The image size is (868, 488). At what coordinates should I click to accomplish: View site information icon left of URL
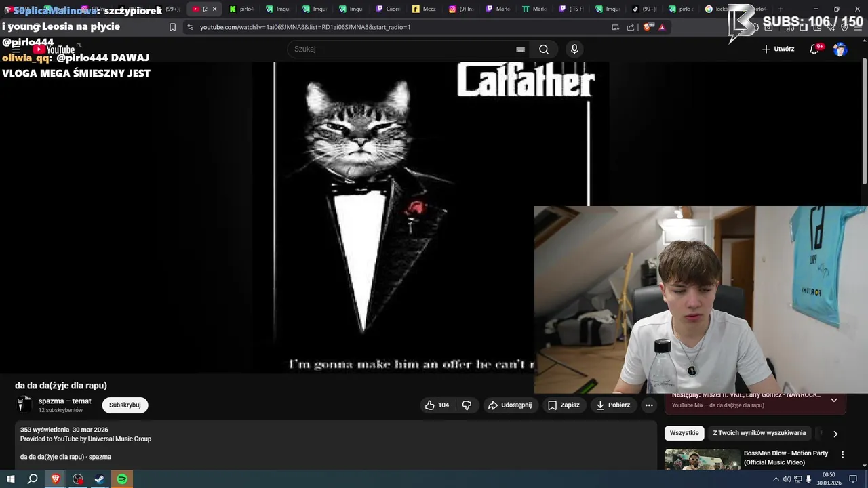190,27
